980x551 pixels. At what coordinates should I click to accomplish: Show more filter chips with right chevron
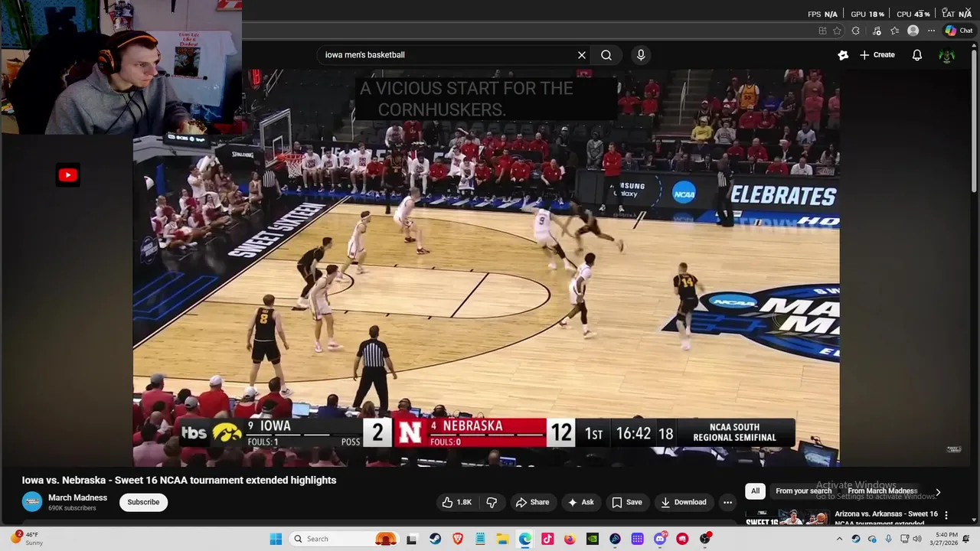coord(938,492)
